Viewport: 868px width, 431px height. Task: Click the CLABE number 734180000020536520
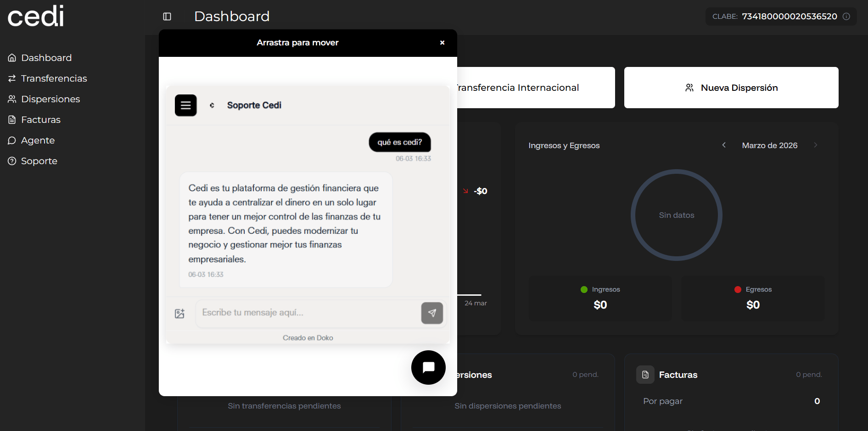point(790,17)
